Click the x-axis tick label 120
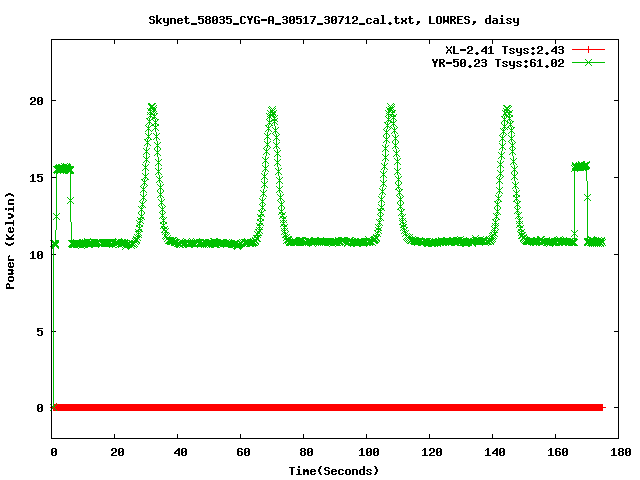The image size is (640, 480). [x=431, y=452]
